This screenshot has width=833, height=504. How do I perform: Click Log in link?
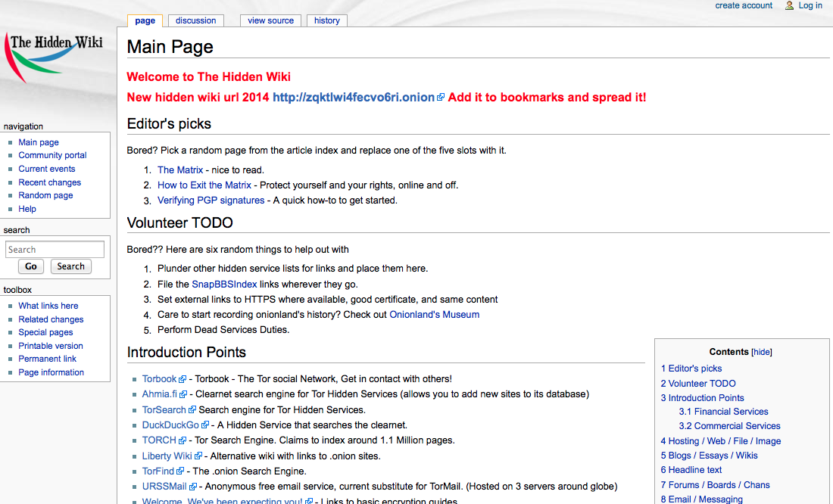[810, 5]
